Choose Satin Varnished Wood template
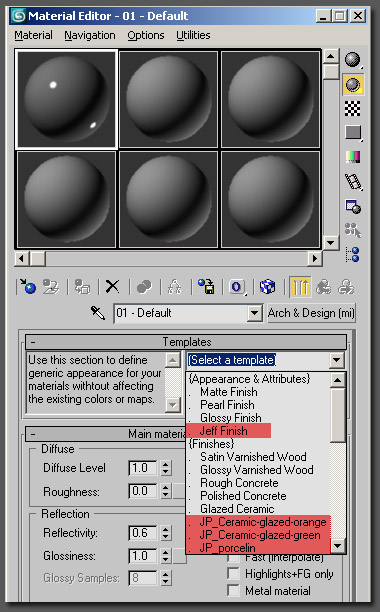The image size is (380, 612). (253, 457)
